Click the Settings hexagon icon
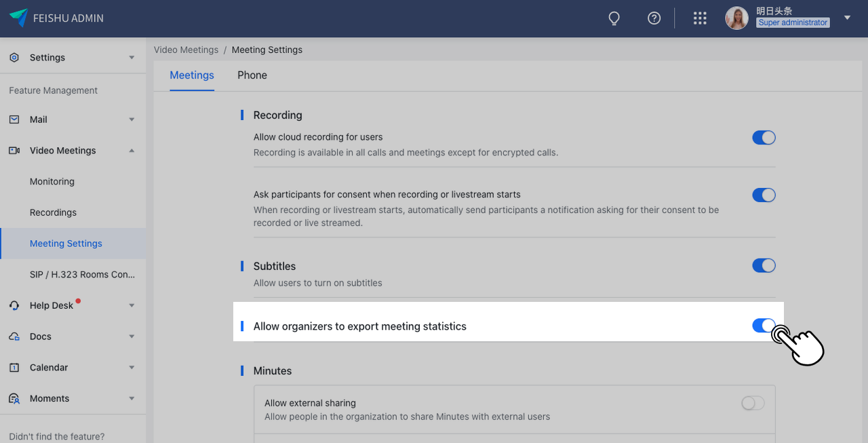 point(14,58)
